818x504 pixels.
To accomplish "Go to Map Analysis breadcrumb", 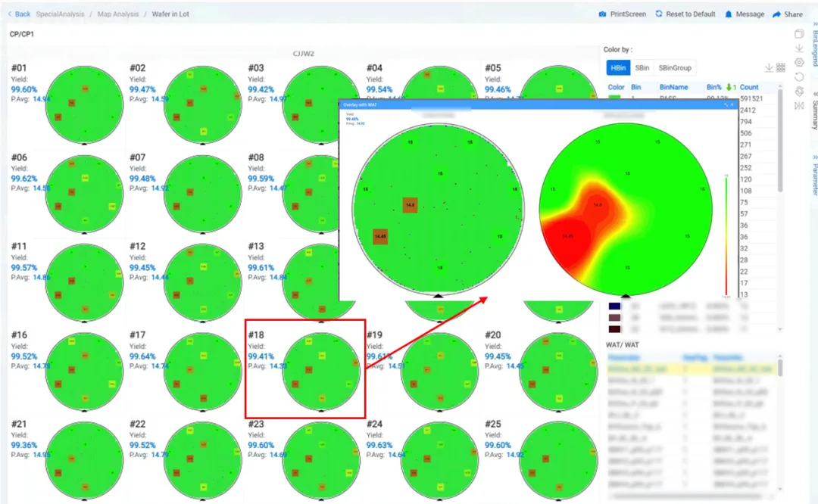I will [118, 14].
